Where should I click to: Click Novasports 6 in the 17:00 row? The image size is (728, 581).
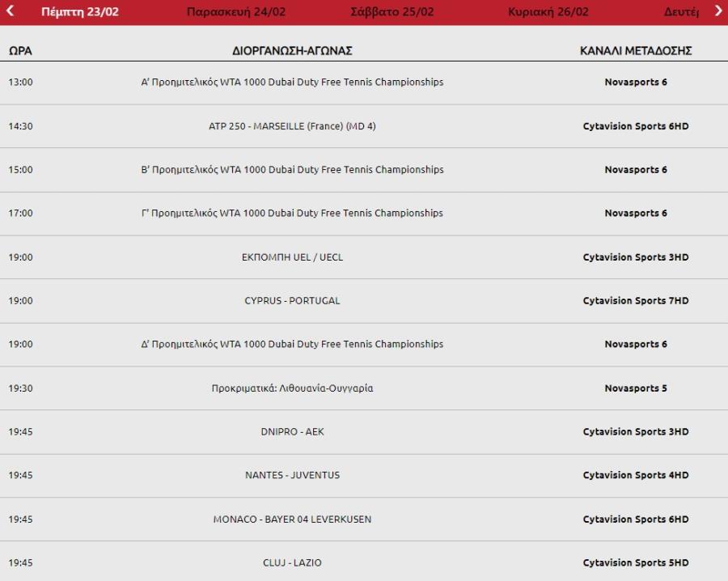tap(636, 213)
